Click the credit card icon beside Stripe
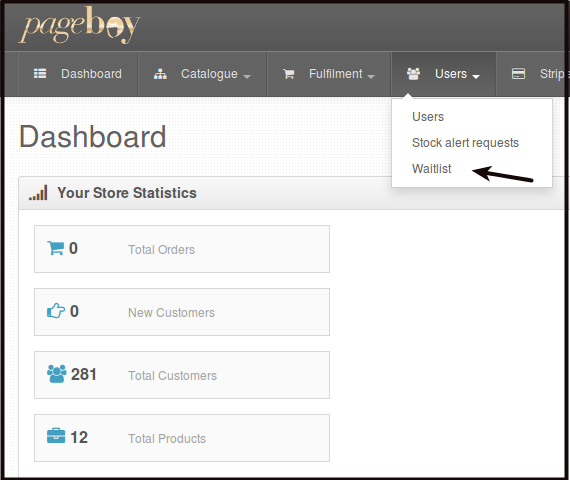This screenshot has height=480, width=570. pyautogui.click(x=518, y=73)
